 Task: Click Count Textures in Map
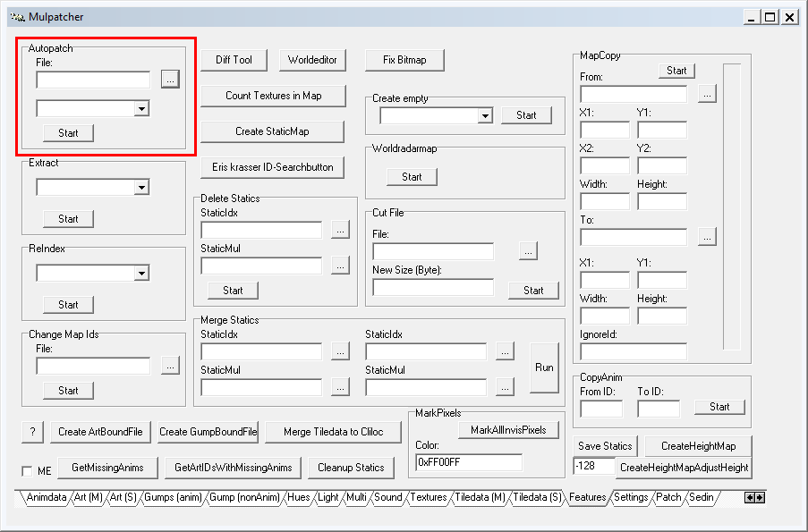pyautogui.click(x=273, y=96)
